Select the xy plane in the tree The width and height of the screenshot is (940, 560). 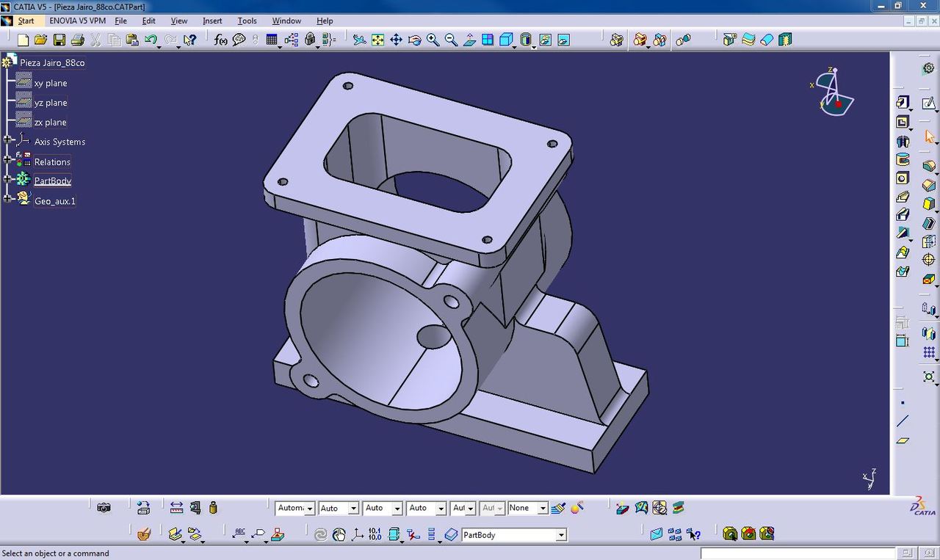tap(51, 83)
